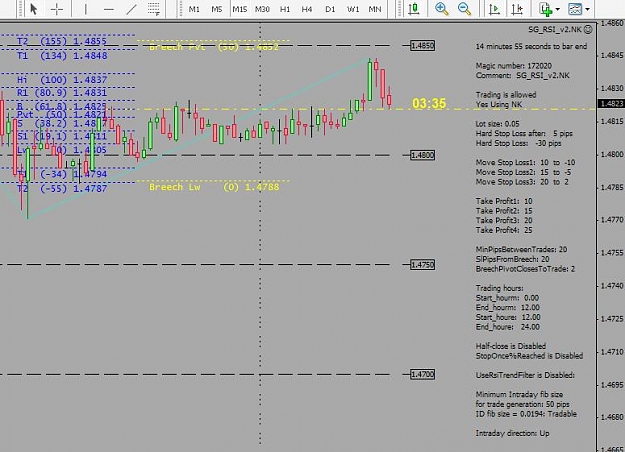Screen dimensions: 625x452
Task: Choose the horizontal line drawing tool
Action: (108, 9)
